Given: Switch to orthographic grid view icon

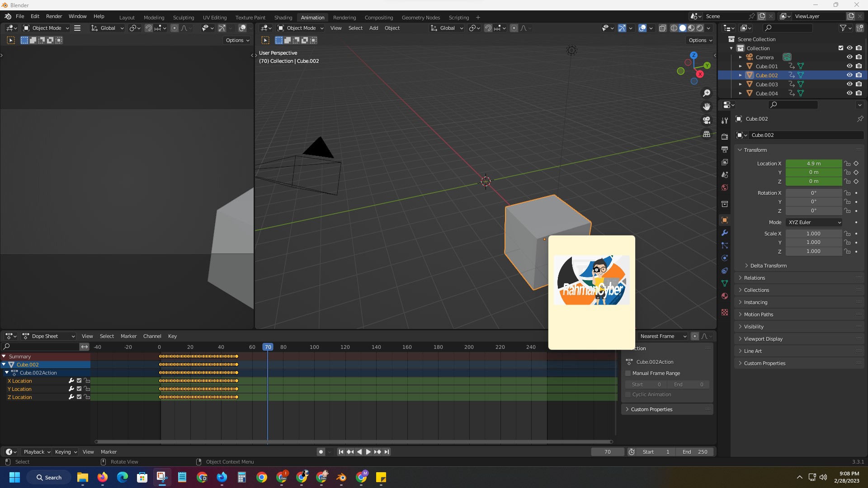Looking at the screenshot, I should pyautogui.click(x=706, y=134).
